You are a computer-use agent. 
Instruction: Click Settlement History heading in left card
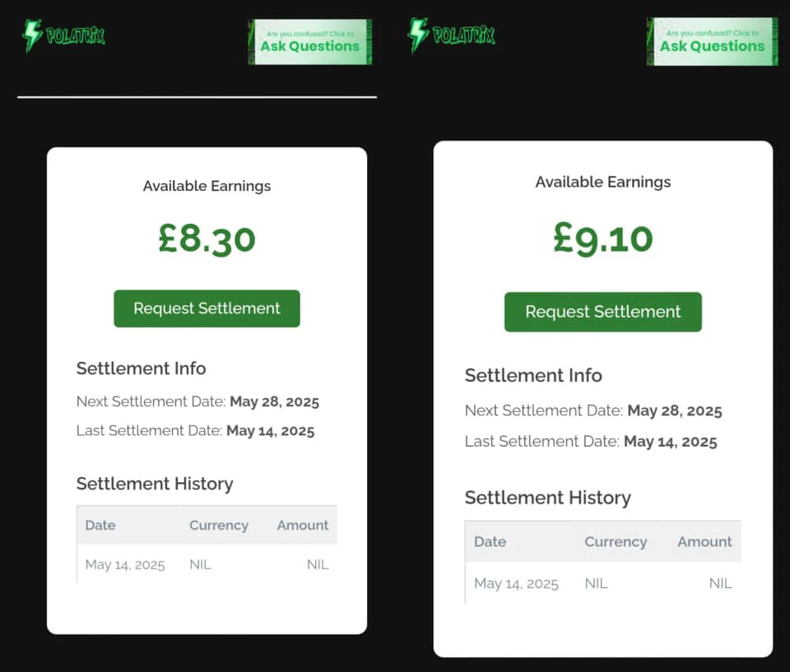coord(155,484)
